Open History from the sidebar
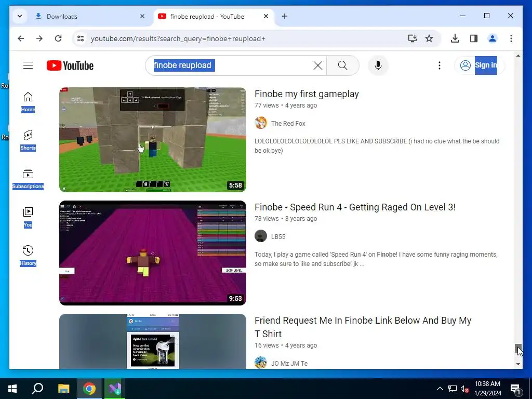The image size is (532, 399). (x=28, y=256)
